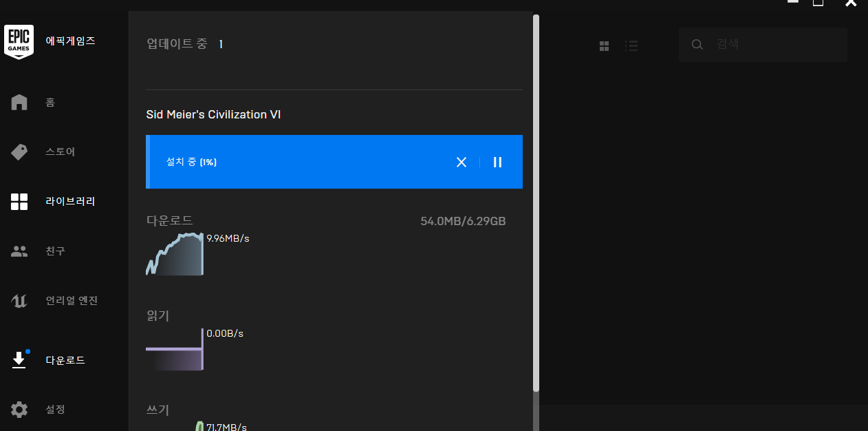Click the search magnifier icon
The width and height of the screenshot is (868, 431).
(x=697, y=45)
